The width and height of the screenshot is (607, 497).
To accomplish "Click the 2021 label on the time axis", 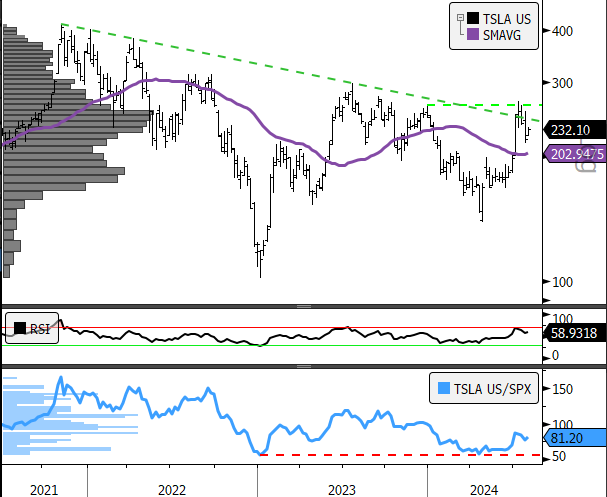I will tap(44, 490).
